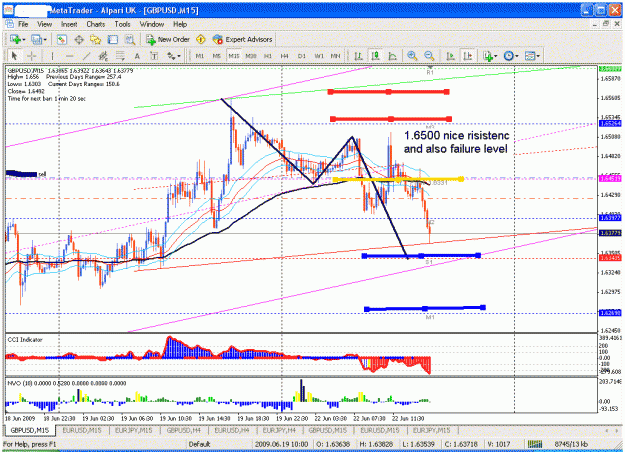Click the connection status bars indicator
Image resolution: width=625 pixels, height=452 pixels.
coord(535,444)
